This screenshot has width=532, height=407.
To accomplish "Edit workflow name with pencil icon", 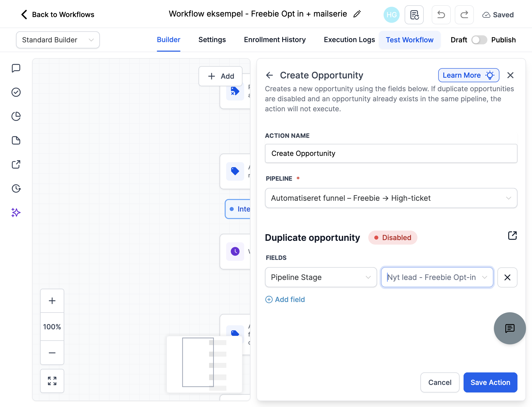I will point(357,14).
